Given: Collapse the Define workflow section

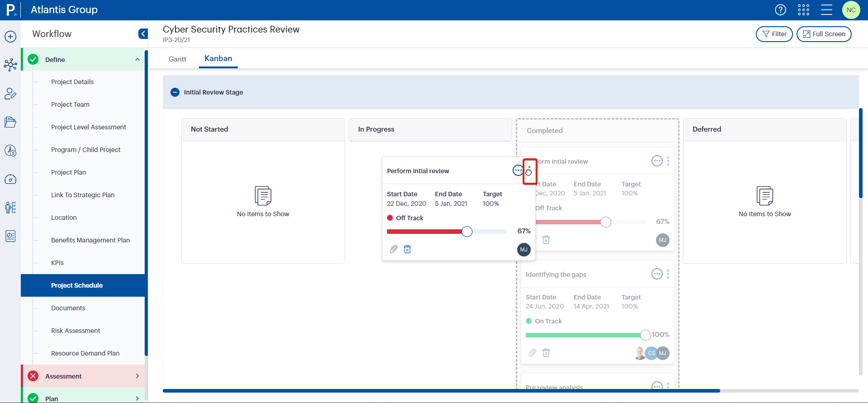Looking at the screenshot, I should 137,60.
